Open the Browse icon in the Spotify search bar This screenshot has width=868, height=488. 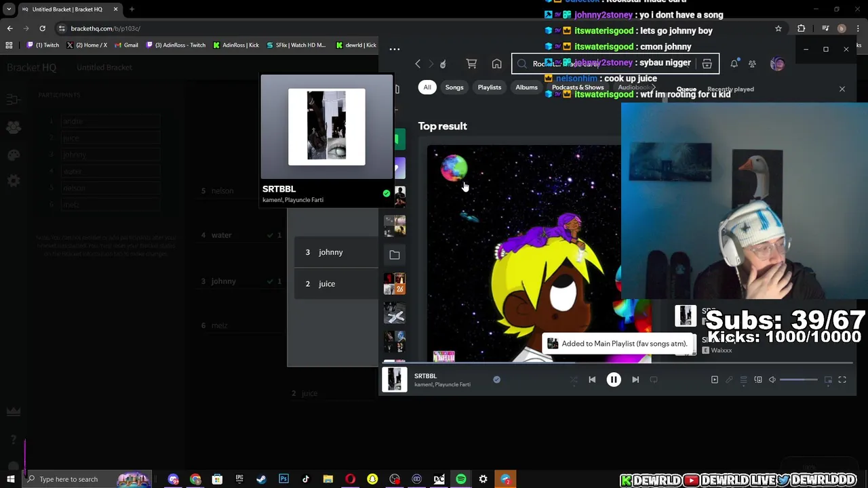[x=707, y=64]
